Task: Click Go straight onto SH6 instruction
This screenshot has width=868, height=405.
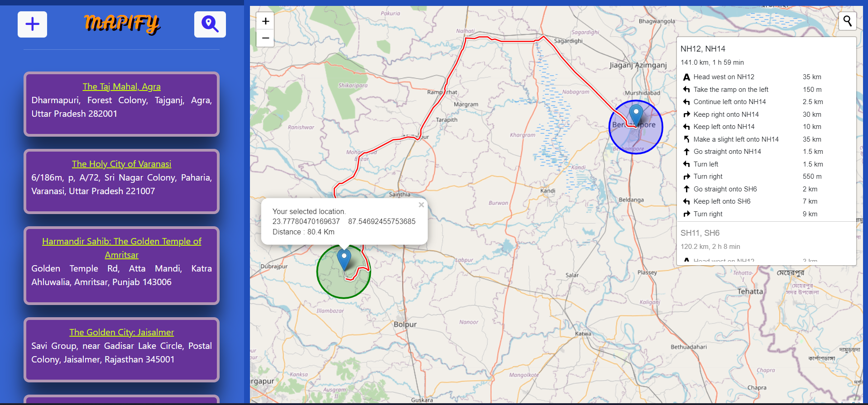Action: pos(725,189)
